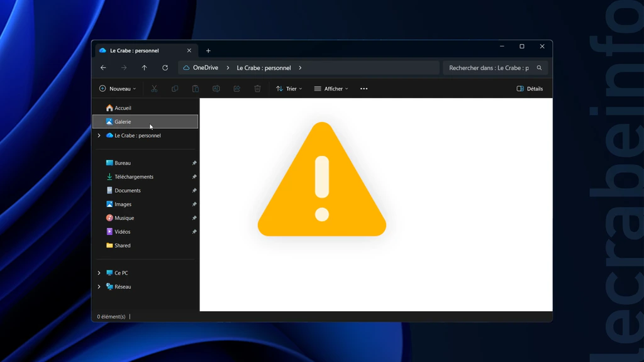The image size is (644, 362).
Task: Click the Share icon in toolbar
Action: coord(236,89)
